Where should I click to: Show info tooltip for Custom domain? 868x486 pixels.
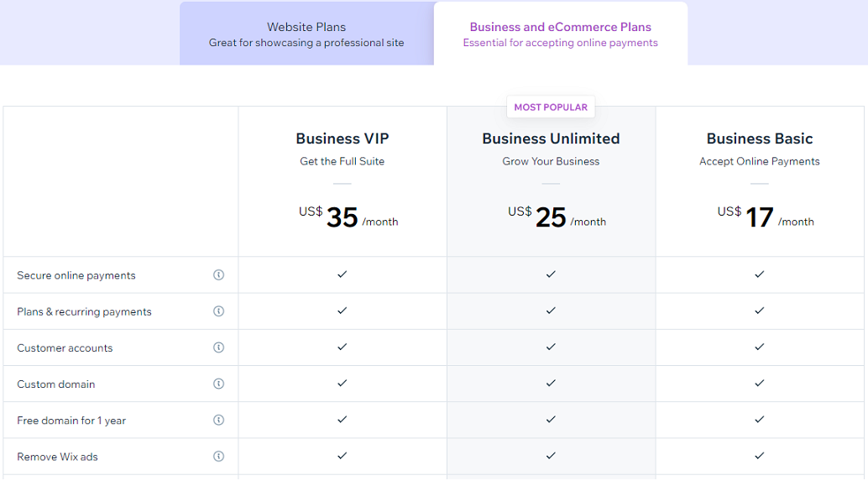coord(218,384)
